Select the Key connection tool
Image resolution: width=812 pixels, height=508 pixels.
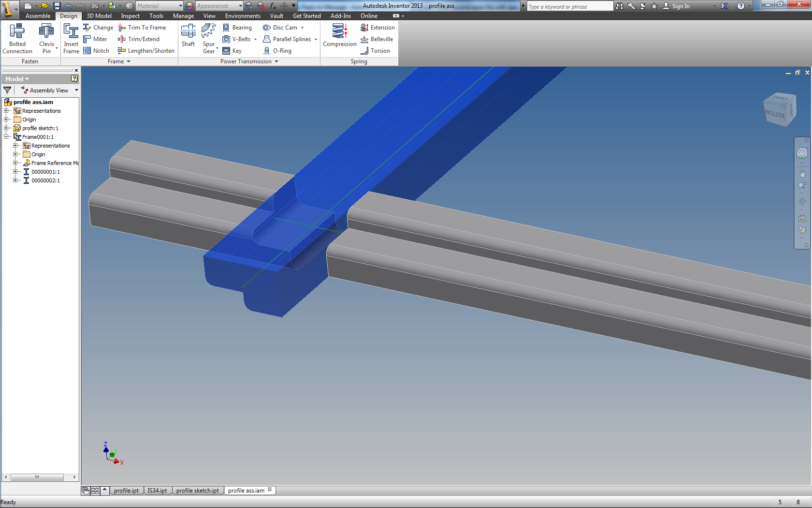click(232, 51)
